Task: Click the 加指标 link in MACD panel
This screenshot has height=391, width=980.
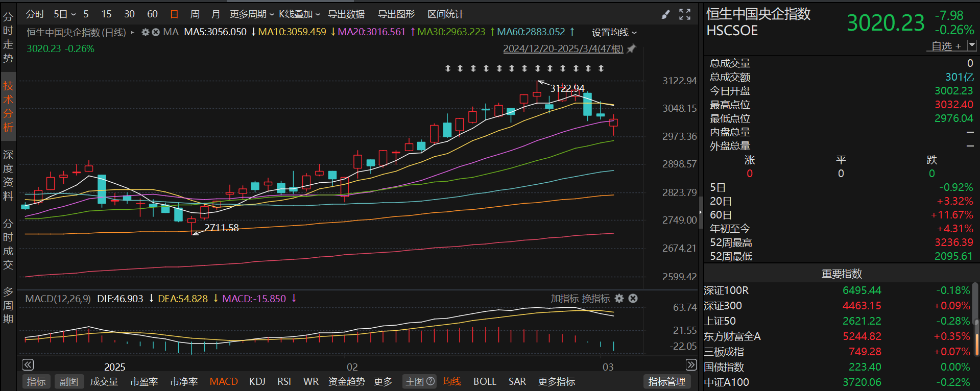Action: pyautogui.click(x=565, y=299)
